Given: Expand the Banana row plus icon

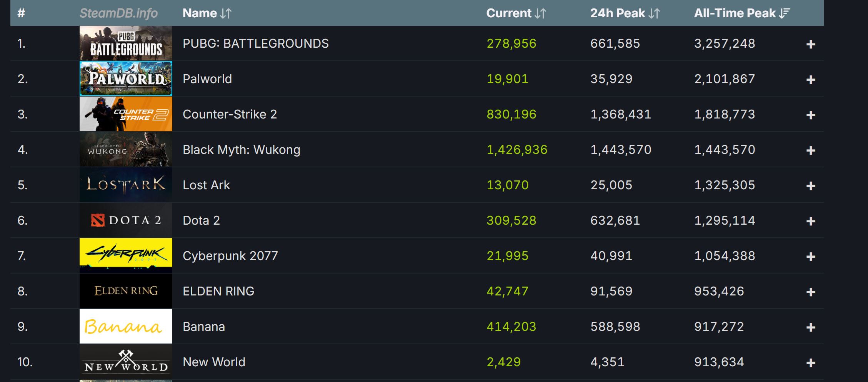Looking at the screenshot, I should click(x=811, y=327).
